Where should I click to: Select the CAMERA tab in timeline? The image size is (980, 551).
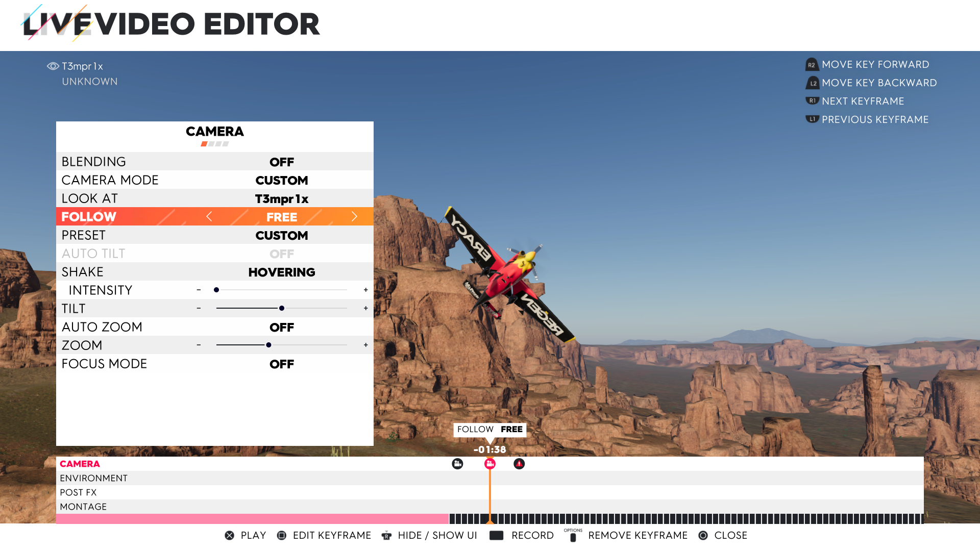click(x=80, y=464)
